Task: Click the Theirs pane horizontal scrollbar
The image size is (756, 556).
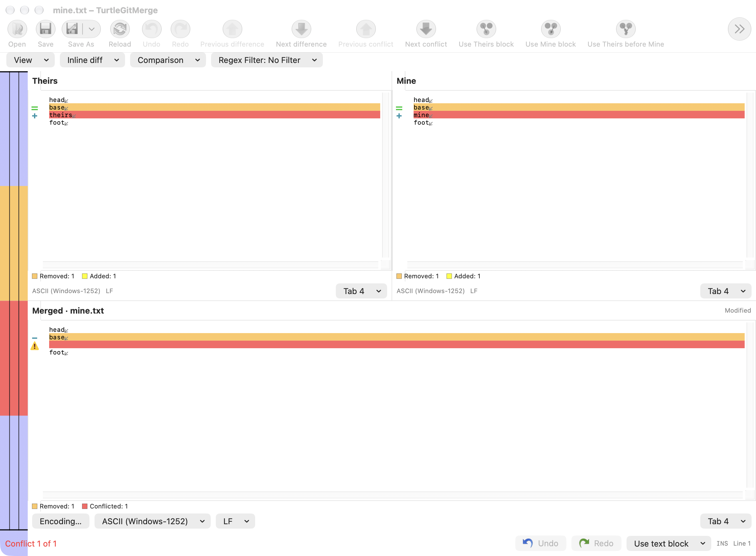Action: click(x=210, y=265)
